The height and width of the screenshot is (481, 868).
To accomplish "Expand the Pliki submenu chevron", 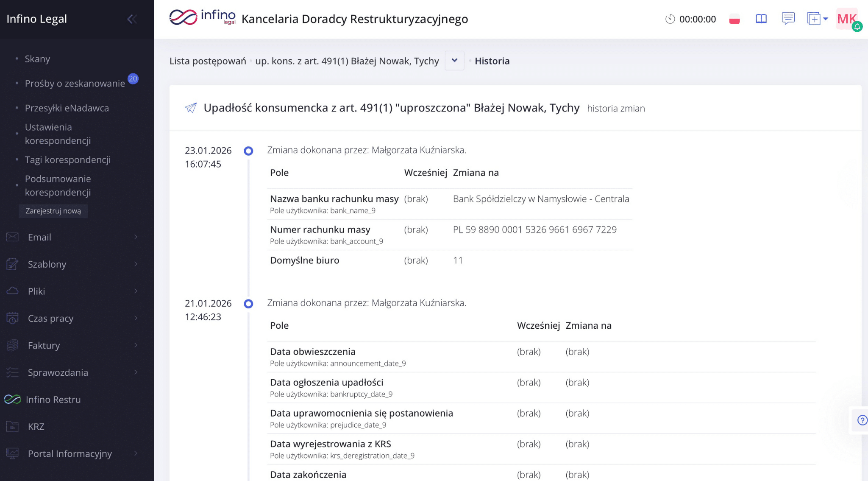I will tap(136, 291).
